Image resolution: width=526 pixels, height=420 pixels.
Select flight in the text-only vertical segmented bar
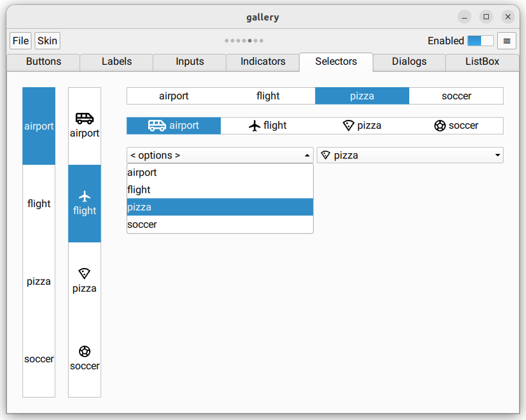(x=39, y=204)
